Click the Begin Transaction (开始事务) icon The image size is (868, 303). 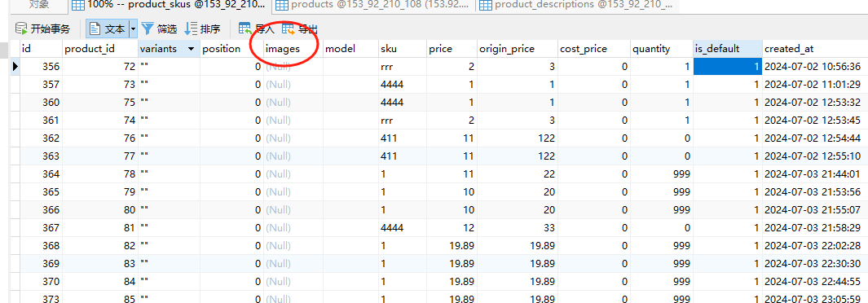pos(21,29)
